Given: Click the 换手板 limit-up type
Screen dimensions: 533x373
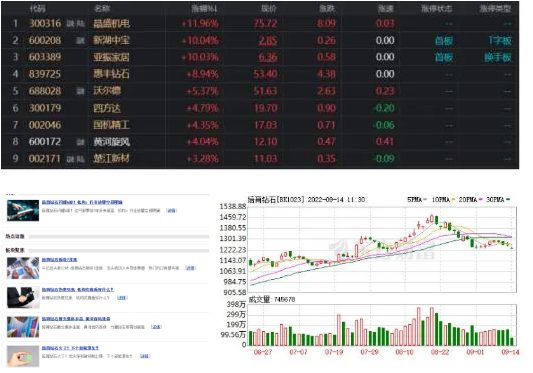Looking at the screenshot, I should click(x=498, y=58).
